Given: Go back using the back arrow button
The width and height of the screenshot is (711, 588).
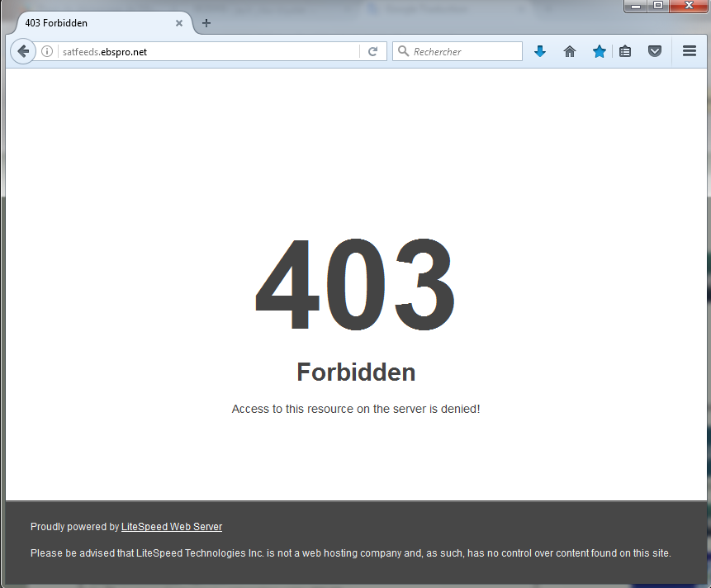Looking at the screenshot, I should click(x=23, y=51).
